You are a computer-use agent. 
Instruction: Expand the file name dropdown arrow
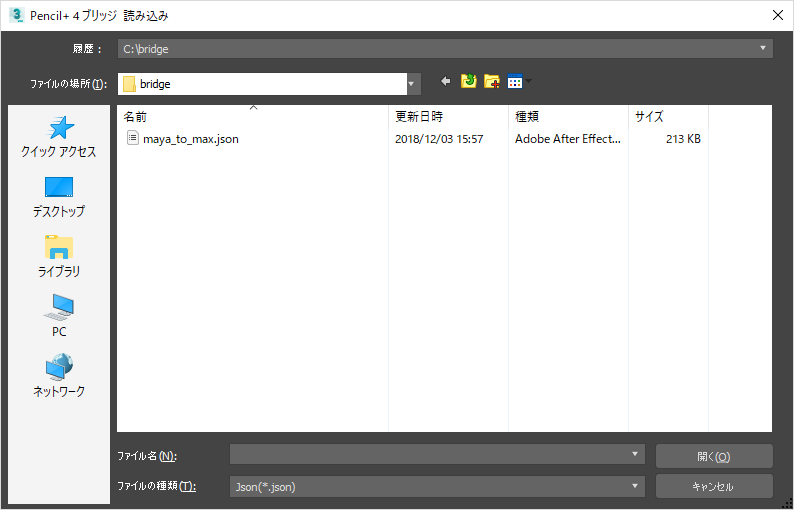[636, 455]
